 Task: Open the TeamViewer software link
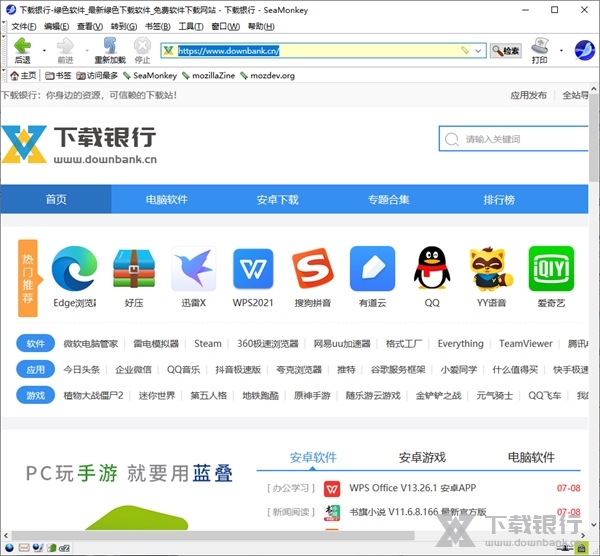[526, 344]
